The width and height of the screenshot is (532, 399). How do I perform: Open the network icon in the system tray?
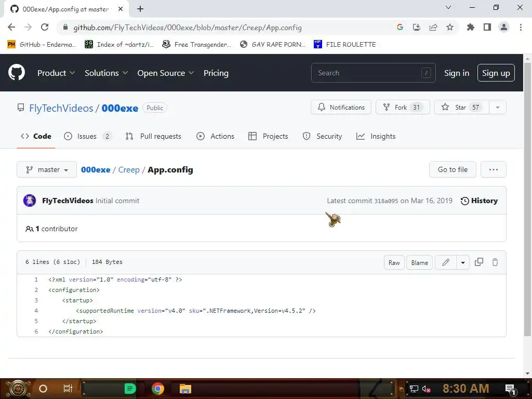point(414,389)
